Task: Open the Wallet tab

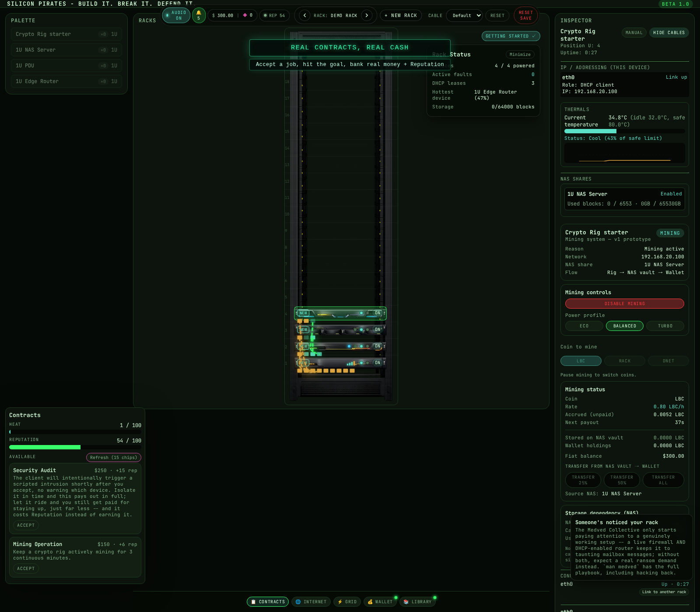Action: (380, 602)
